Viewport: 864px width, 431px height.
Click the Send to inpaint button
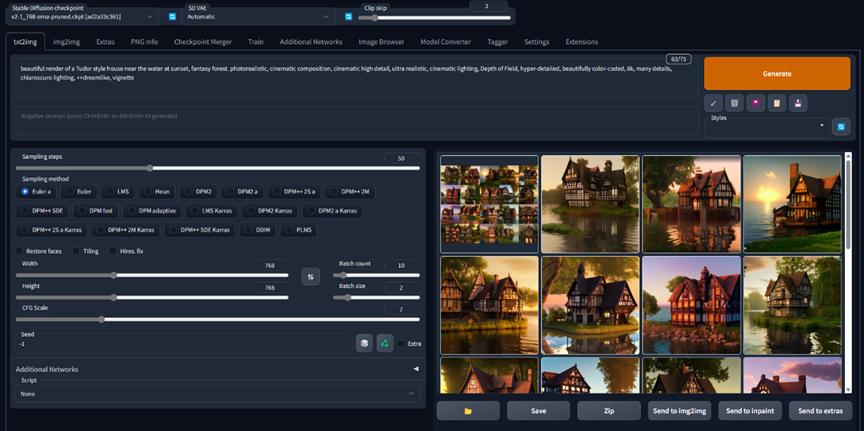(749, 411)
